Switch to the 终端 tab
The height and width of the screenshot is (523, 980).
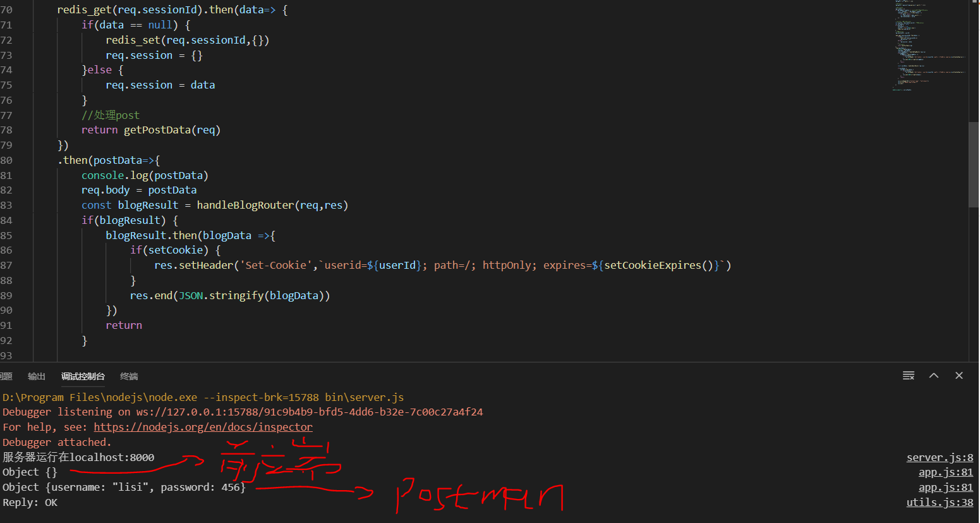tap(129, 376)
